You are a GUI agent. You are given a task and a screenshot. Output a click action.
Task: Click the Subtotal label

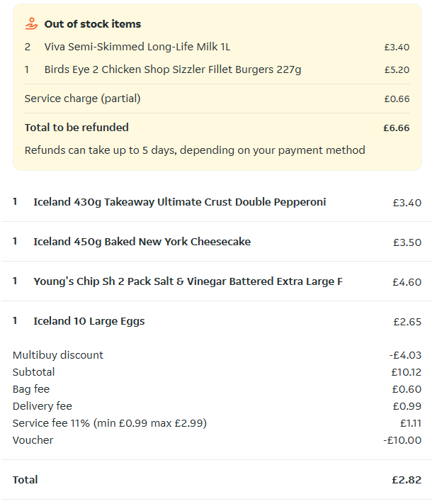tap(33, 372)
